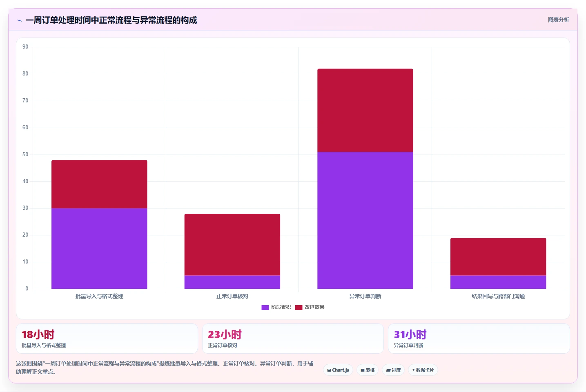Click the x-axis label 结果回写与跨部门沟通

coord(498,296)
